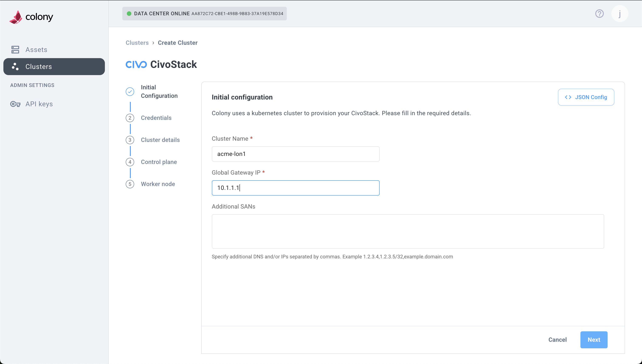Image resolution: width=642 pixels, height=364 pixels.
Task: Open API keys admin settings
Action: (39, 104)
